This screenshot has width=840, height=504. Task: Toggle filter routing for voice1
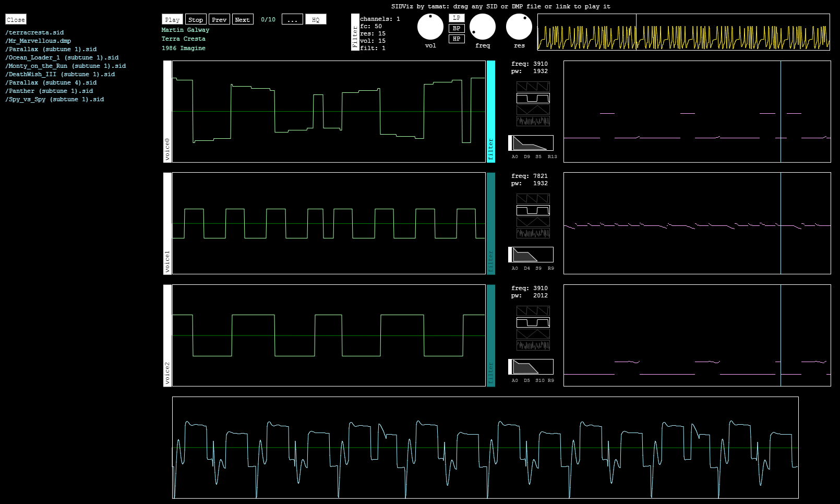[491, 223]
